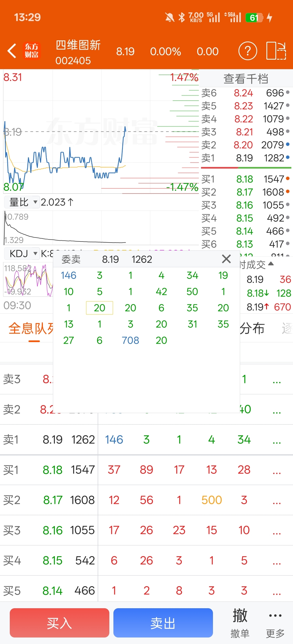Open the 东方财富 logo icon
293x644 pixels.
[32, 51]
